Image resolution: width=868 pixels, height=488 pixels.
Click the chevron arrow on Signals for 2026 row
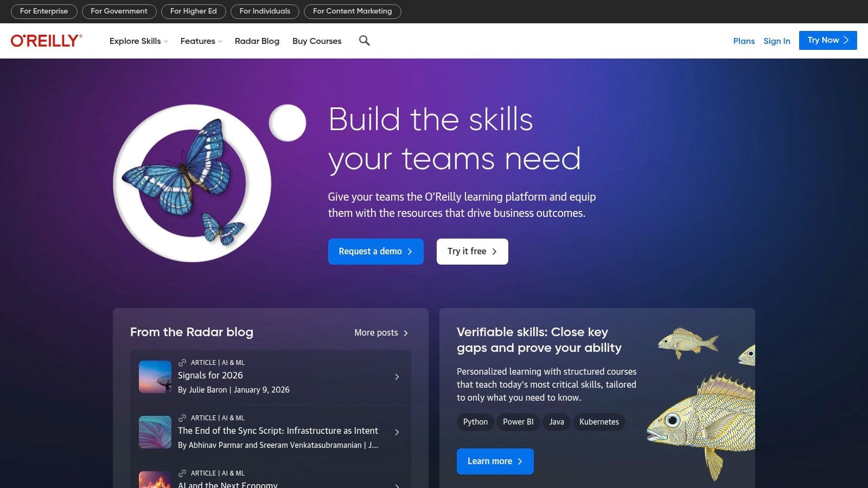coord(397,377)
